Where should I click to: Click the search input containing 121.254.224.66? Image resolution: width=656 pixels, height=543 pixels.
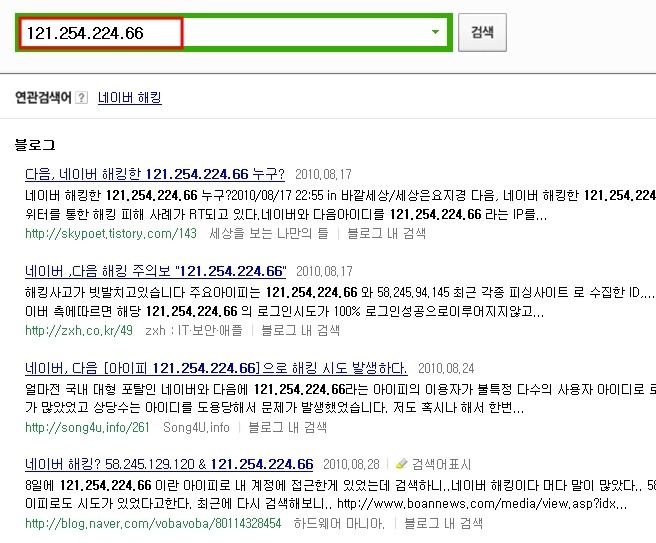point(233,33)
